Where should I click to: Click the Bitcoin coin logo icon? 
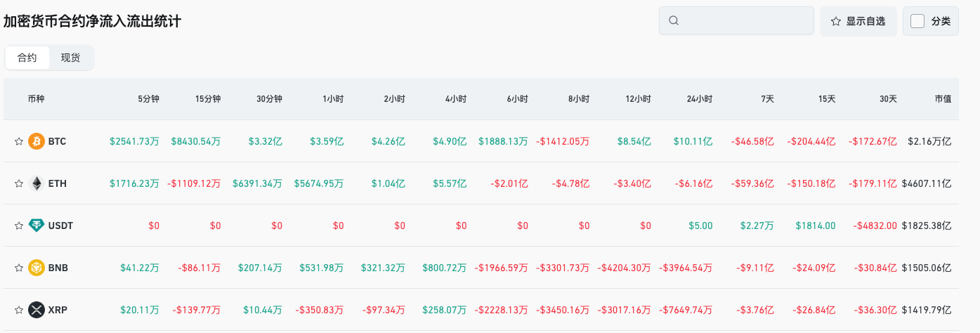pyautogui.click(x=36, y=141)
